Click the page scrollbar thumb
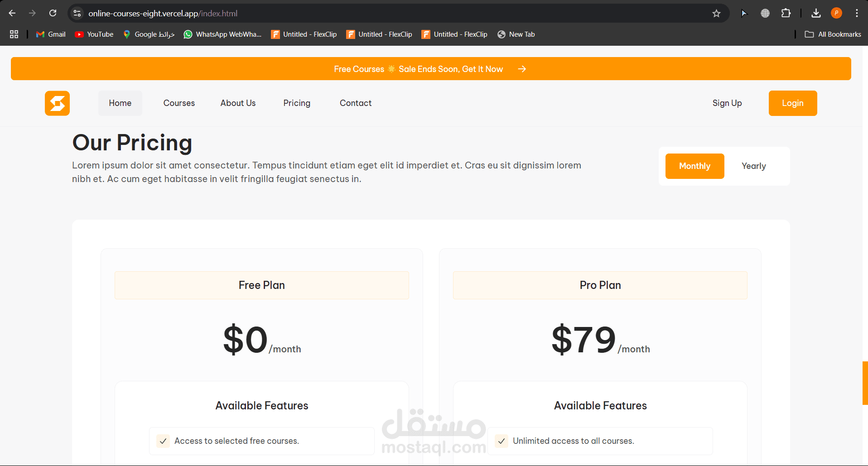 point(865,383)
